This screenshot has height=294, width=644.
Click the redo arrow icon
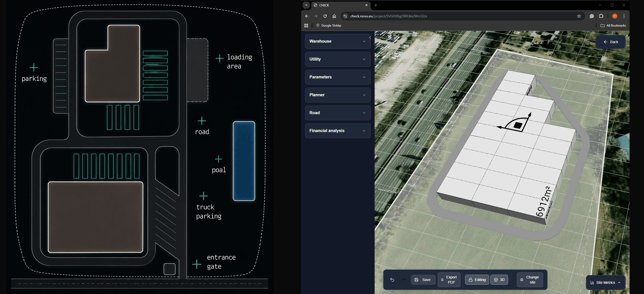point(403,280)
